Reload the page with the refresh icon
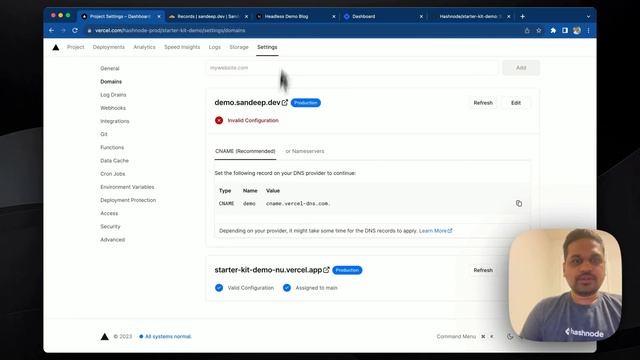This screenshot has width=640, height=360. pyautogui.click(x=75, y=30)
